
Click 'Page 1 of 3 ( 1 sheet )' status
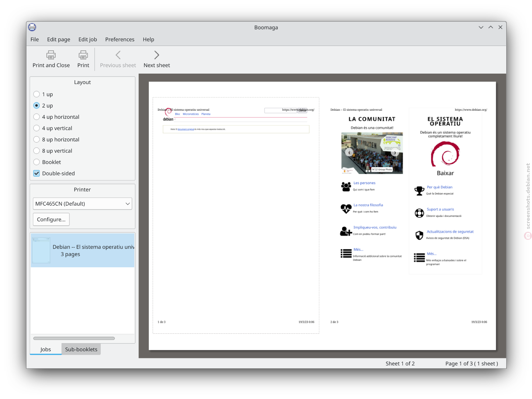point(472,363)
